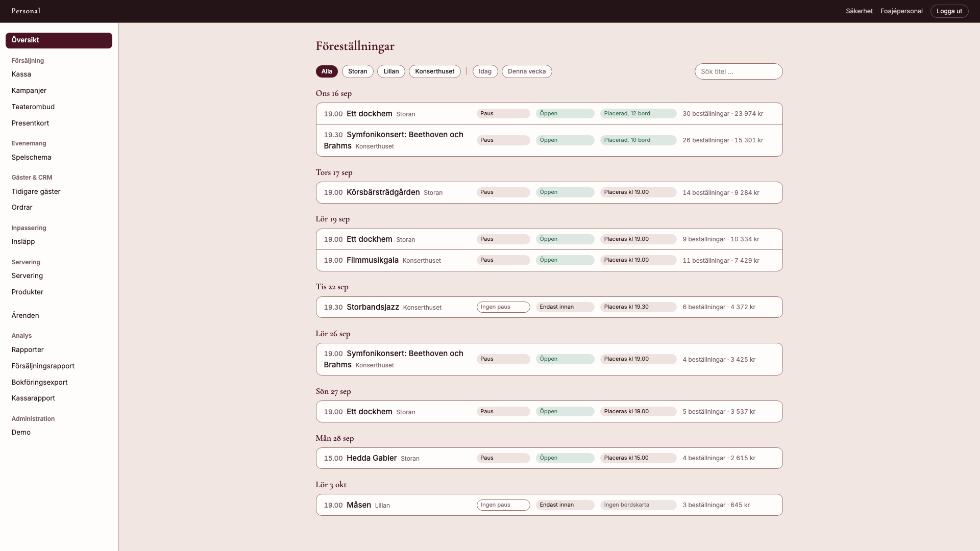Go to Kassa in sidebar
The width and height of the screenshot is (980, 551).
tap(59, 74)
